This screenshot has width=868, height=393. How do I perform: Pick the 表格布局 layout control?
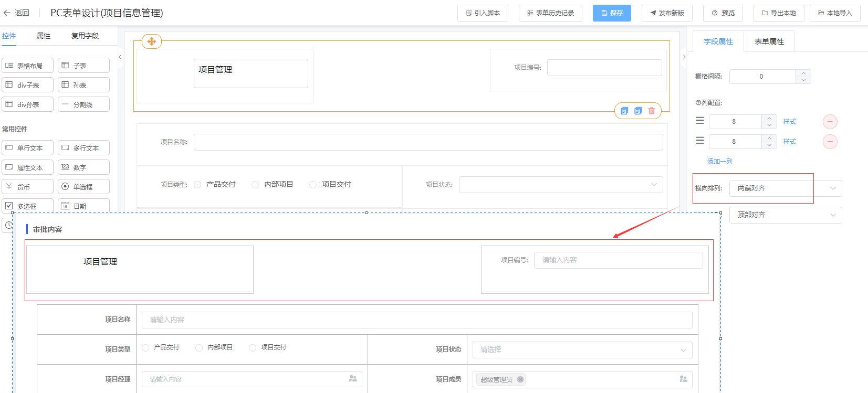pos(28,66)
